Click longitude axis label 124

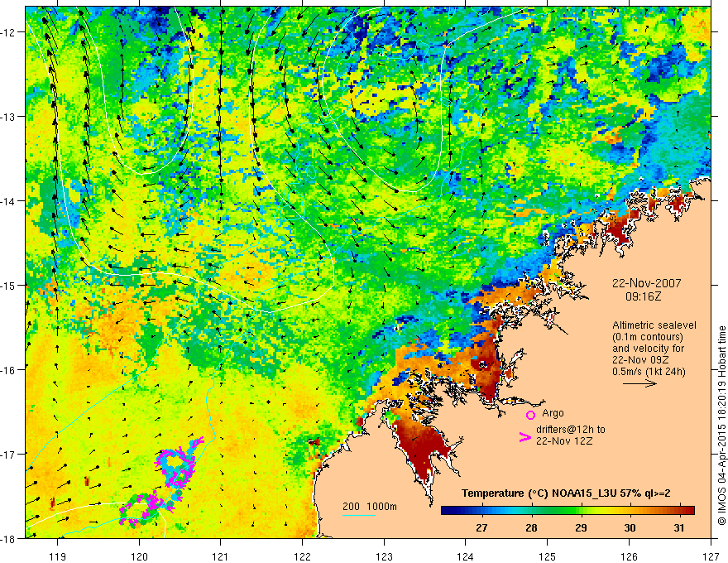pyautogui.click(x=466, y=556)
